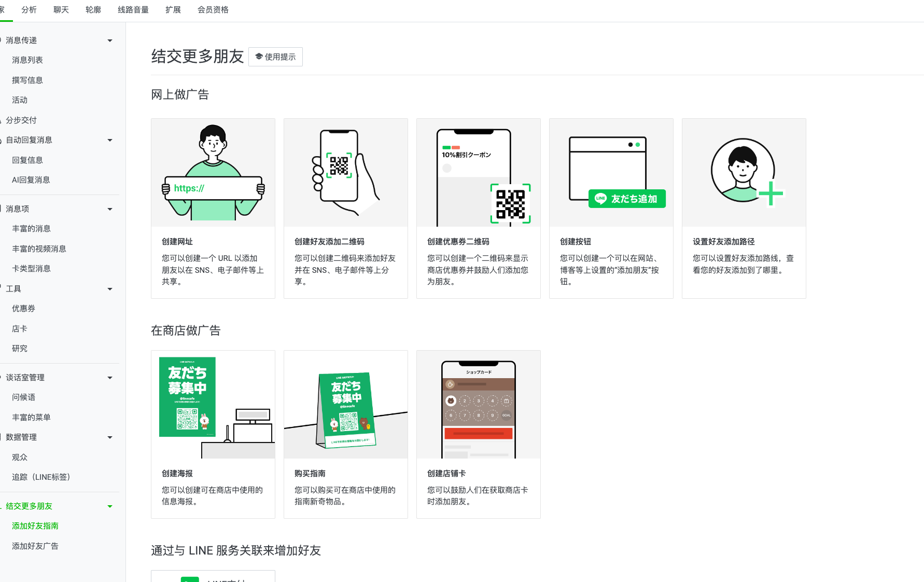This screenshot has height=582, width=924.
Task: Click the 工具 section label
Action: coord(13,289)
